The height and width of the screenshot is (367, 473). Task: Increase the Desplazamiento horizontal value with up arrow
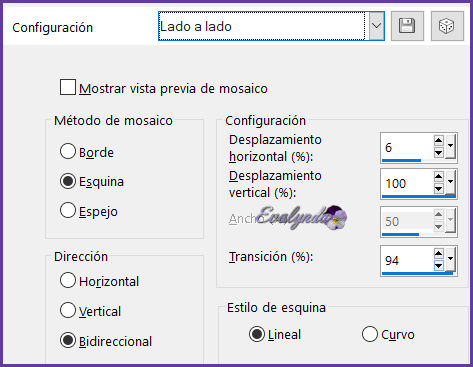pos(439,141)
